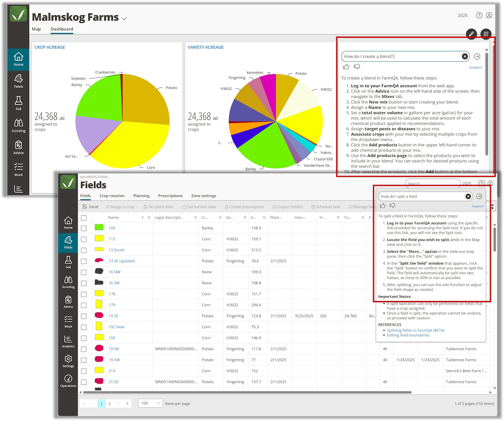
Task: Open Scouting in the Dashboard window sidebar
Action: pyautogui.click(x=19, y=125)
